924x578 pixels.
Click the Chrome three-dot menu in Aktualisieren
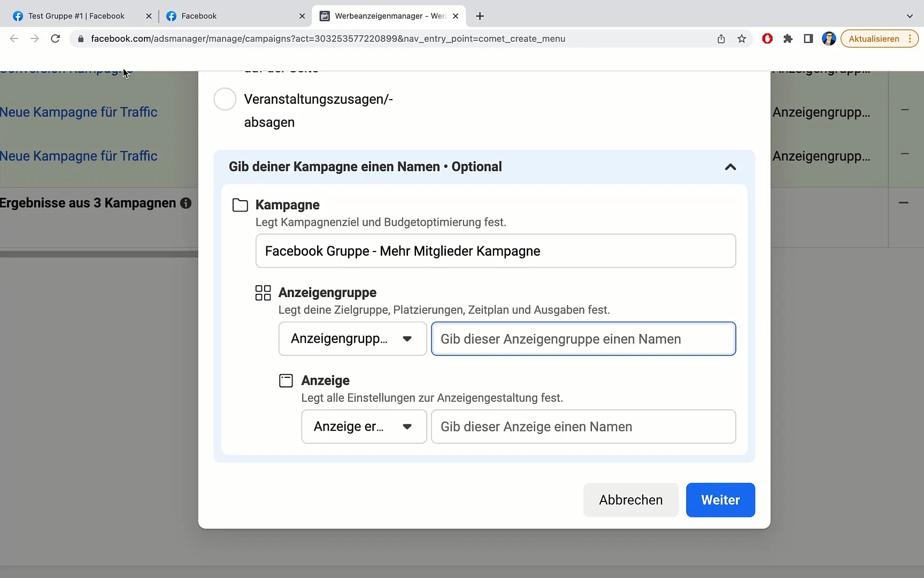(910, 39)
